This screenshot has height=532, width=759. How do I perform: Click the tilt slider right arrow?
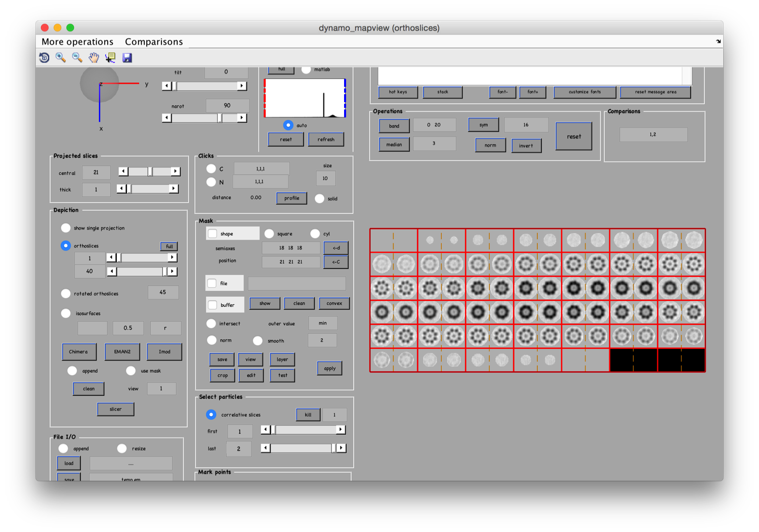coord(242,86)
